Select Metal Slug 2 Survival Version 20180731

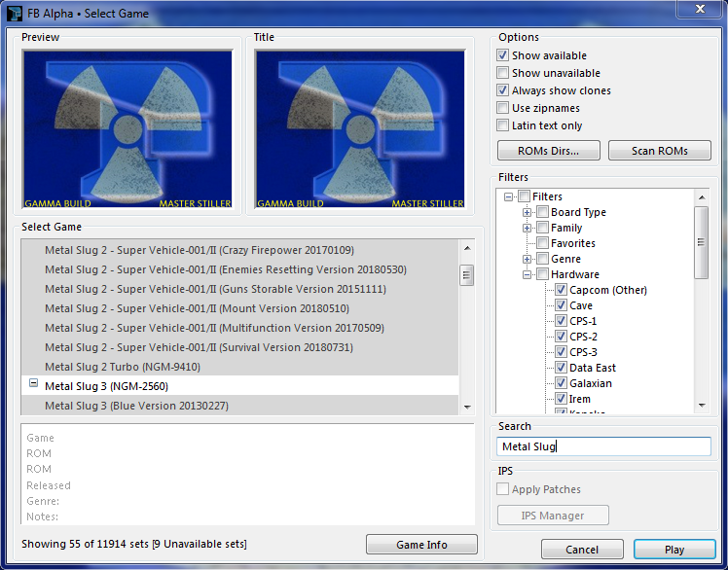tap(239, 347)
